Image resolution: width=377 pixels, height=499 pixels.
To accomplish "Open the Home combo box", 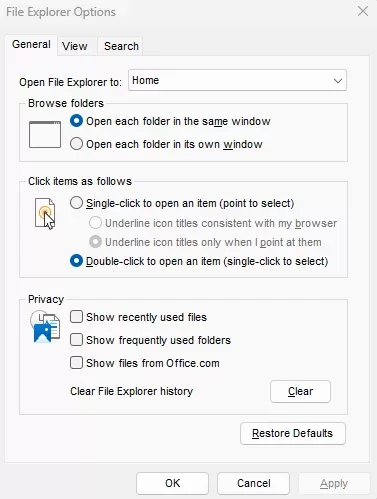I will (x=237, y=80).
